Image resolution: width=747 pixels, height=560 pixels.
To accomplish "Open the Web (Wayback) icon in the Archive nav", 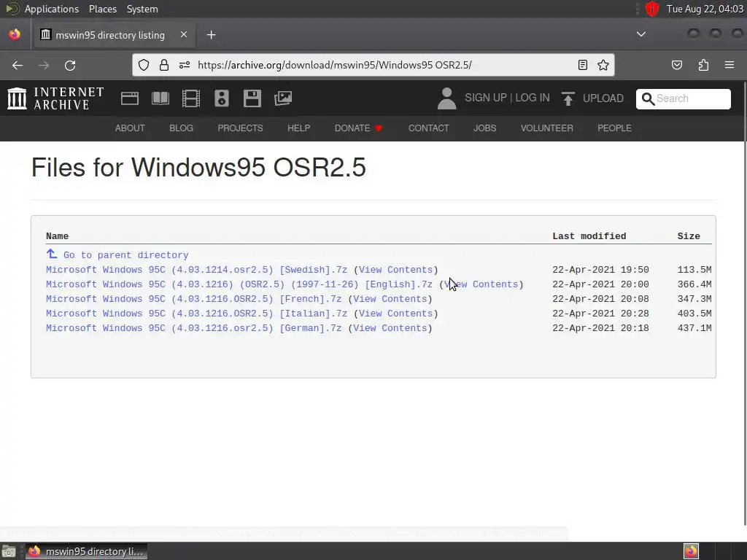I will click(x=130, y=98).
